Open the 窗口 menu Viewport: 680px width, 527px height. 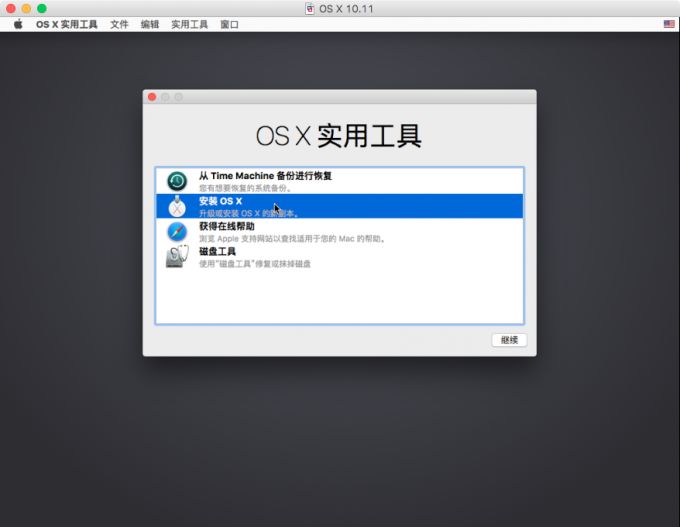229,24
